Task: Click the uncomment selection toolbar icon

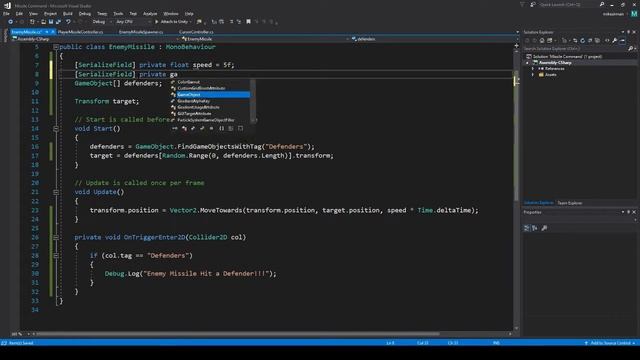Action: (239, 22)
